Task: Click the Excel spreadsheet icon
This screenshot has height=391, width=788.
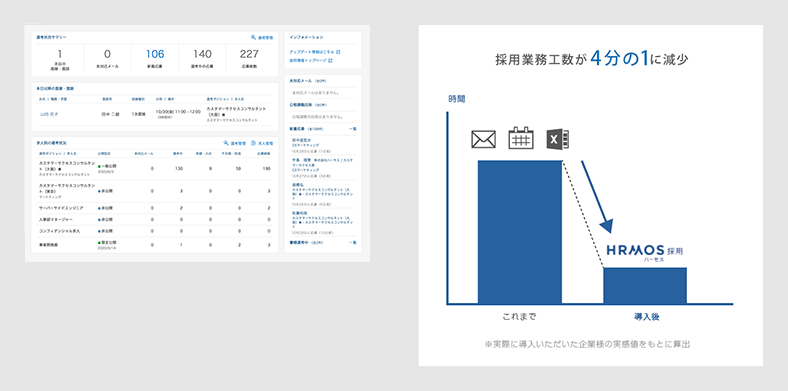Action: (558, 139)
